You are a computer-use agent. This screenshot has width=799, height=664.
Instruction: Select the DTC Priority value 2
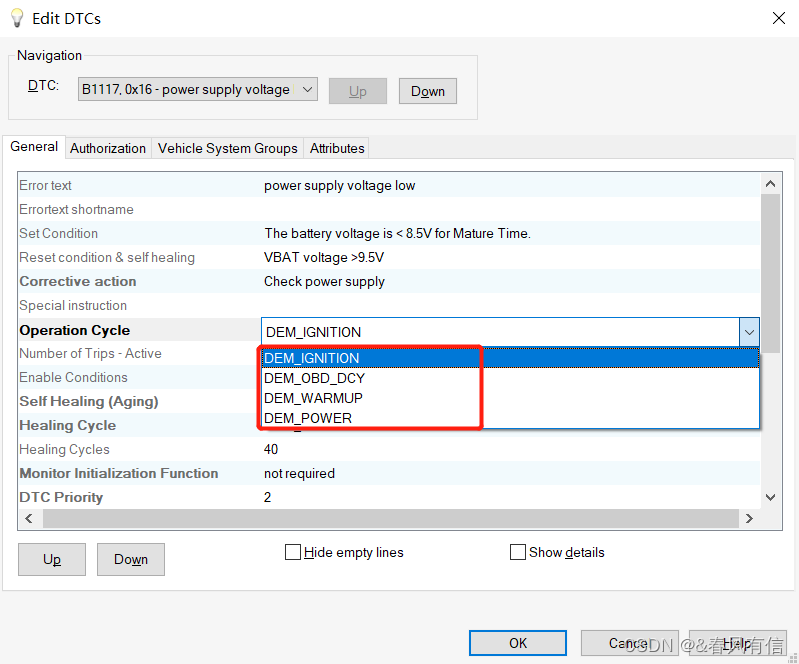pos(268,497)
